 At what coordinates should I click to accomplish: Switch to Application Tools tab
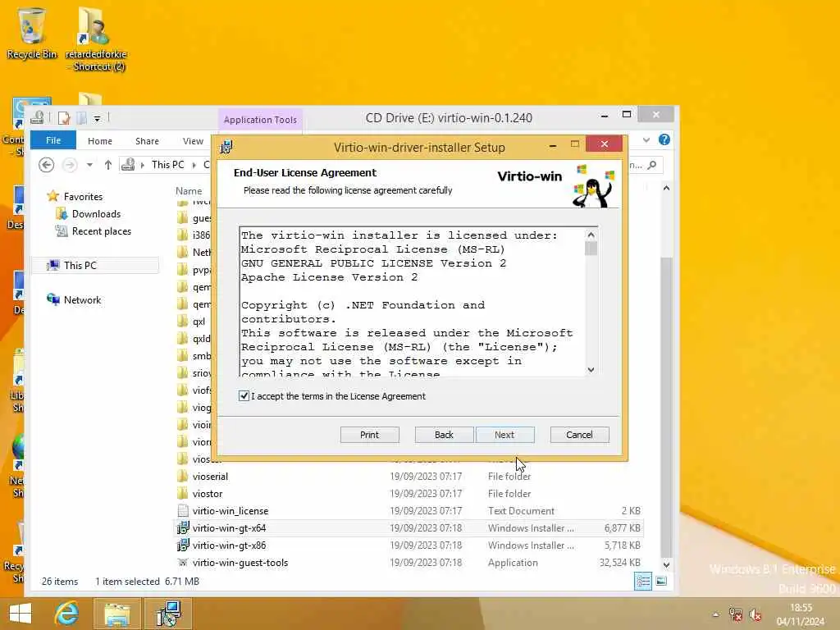coord(260,120)
